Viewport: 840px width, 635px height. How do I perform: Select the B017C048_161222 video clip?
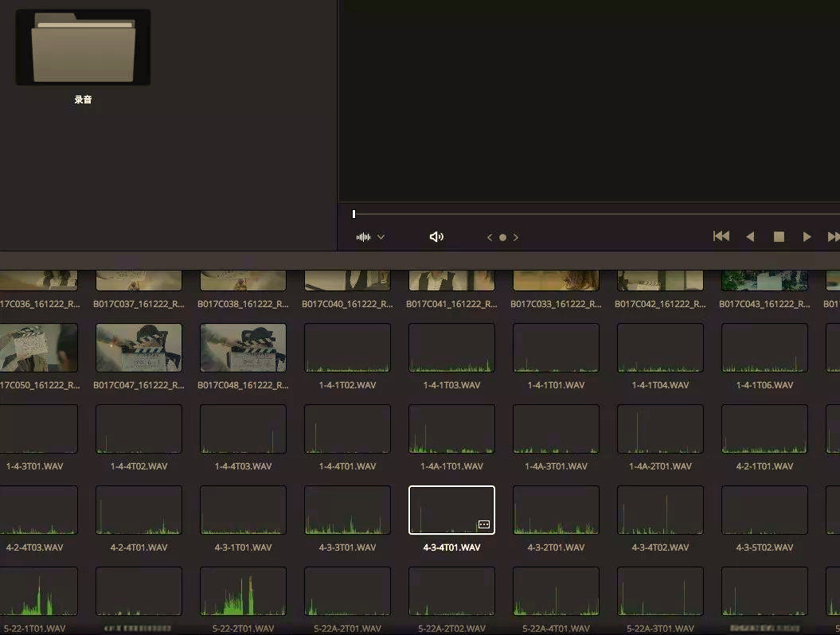pyautogui.click(x=243, y=348)
